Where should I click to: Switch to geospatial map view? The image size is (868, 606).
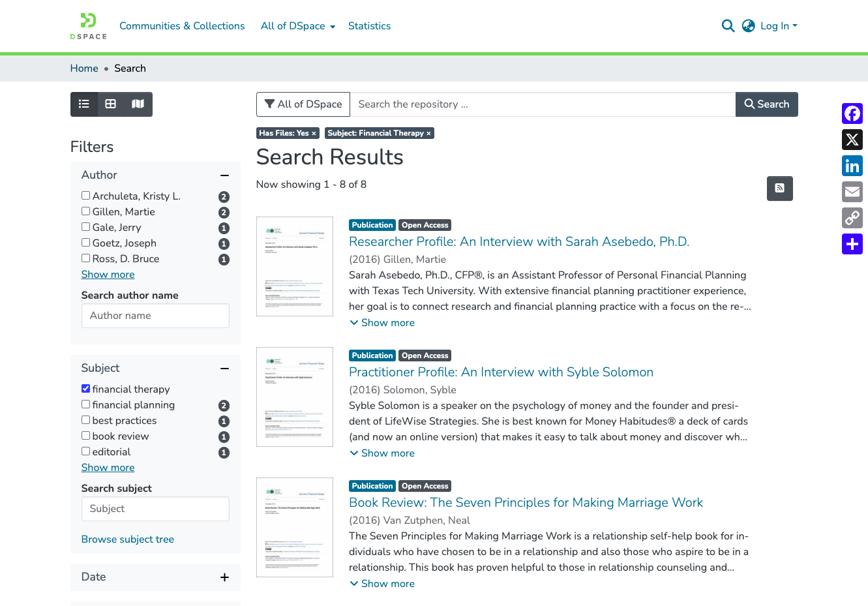coord(138,104)
